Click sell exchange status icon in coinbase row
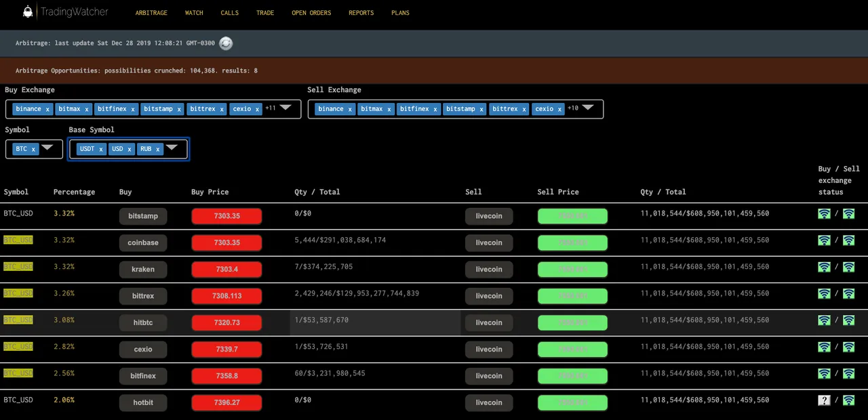This screenshot has width=868, height=420. pyautogui.click(x=848, y=240)
